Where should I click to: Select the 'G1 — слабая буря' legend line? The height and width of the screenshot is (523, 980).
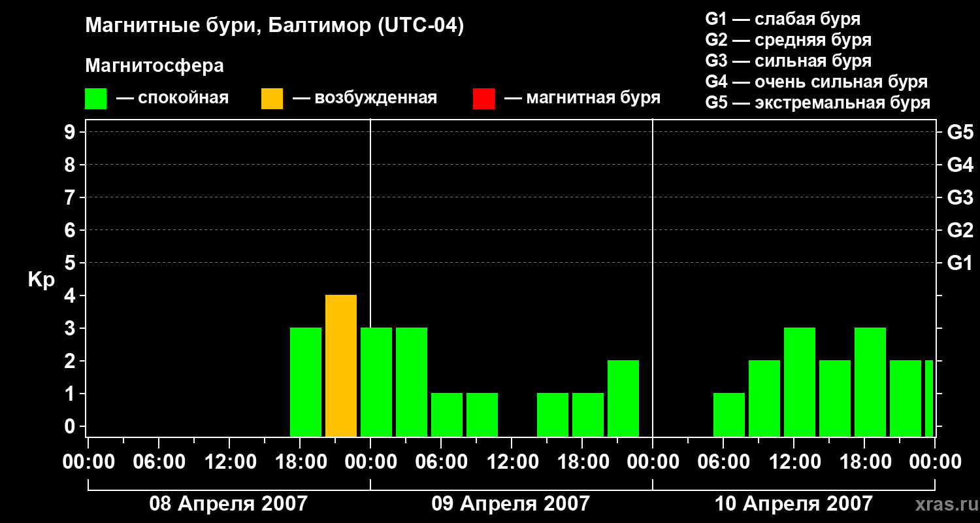[x=783, y=19]
